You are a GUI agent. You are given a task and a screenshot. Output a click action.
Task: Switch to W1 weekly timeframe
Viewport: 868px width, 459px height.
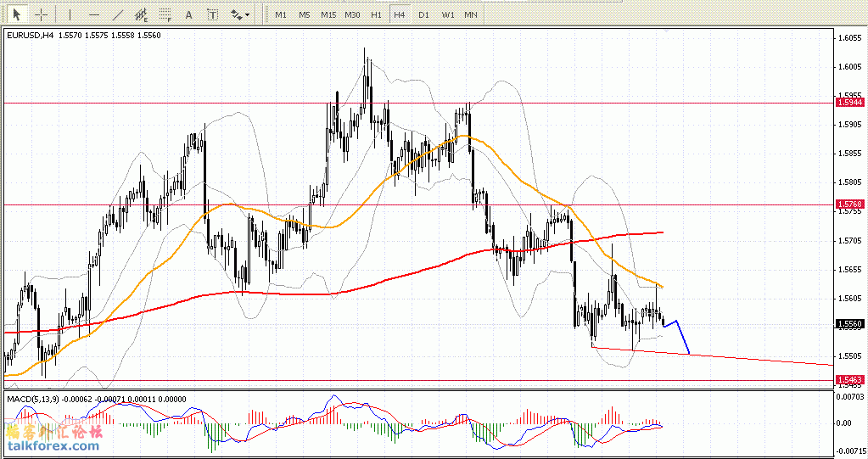point(447,14)
